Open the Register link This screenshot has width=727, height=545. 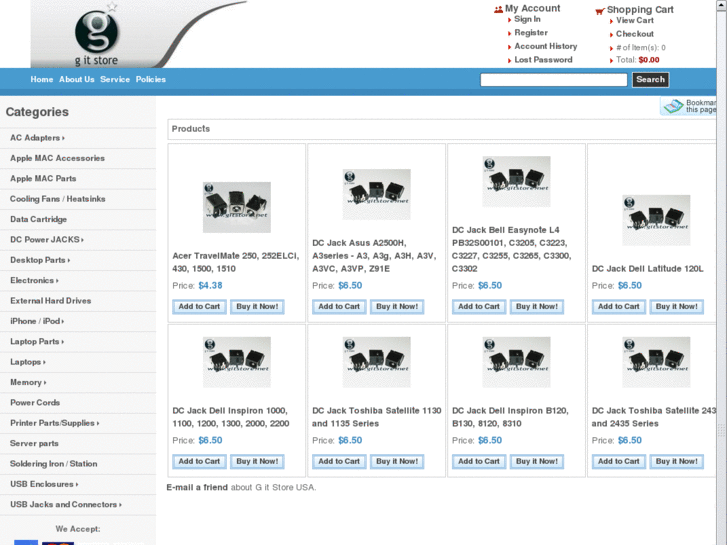tap(531, 32)
